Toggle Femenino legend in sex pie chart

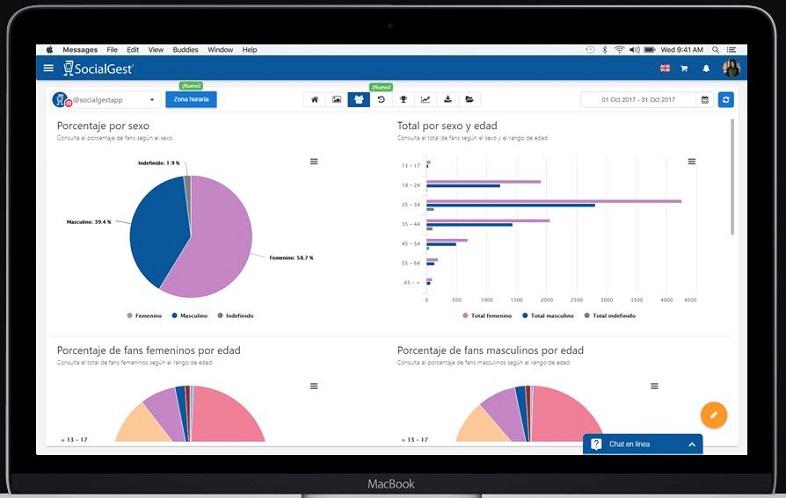144,315
